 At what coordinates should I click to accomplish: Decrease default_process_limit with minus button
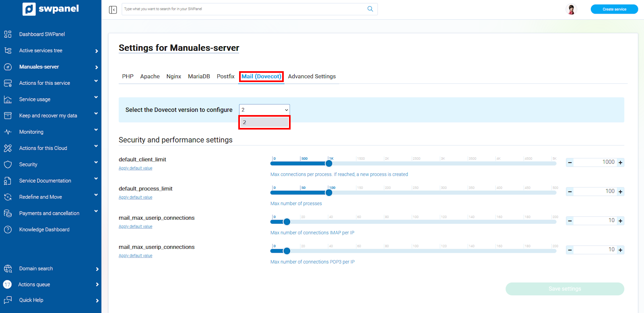[x=570, y=192]
